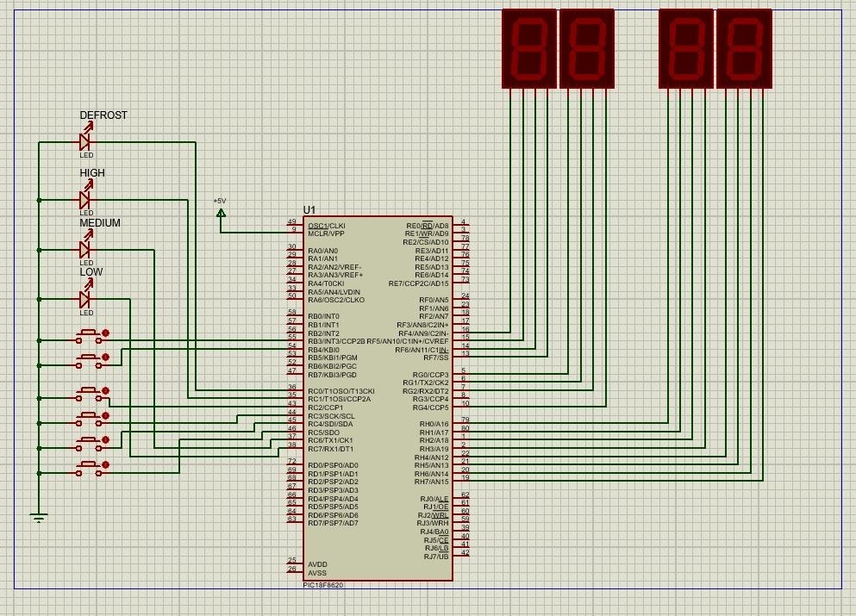This screenshot has width=856, height=616.
Task: Select the MEDIUM LED symbol
Action: click(x=85, y=248)
